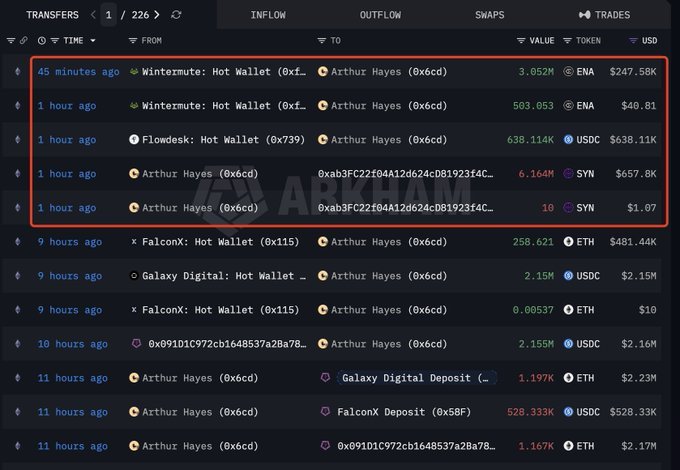The width and height of the screenshot is (680, 470).
Task: Click SYN token icon in the $1.07 row
Action: click(x=568, y=208)
